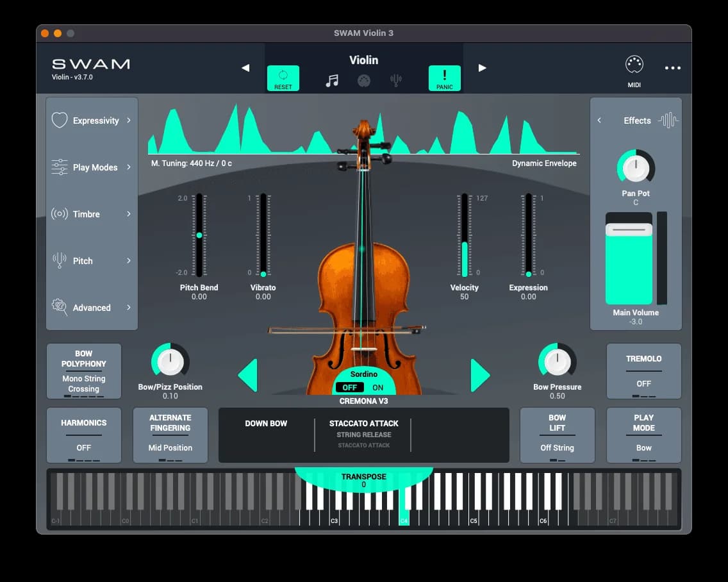The width and height of the screenshot is (728, 582).
Task: Open MIDI settings via the MIDI connector icon
Action: click(633, 64)
